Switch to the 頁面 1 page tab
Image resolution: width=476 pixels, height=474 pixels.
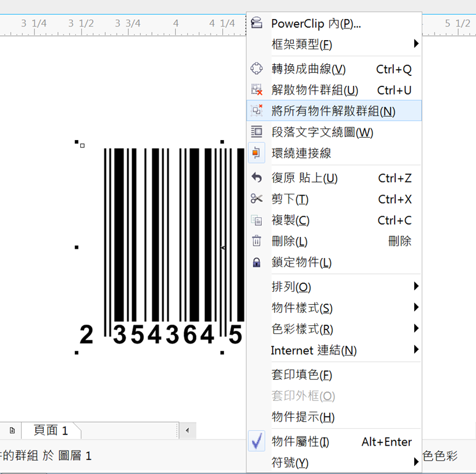coord(51,430)
